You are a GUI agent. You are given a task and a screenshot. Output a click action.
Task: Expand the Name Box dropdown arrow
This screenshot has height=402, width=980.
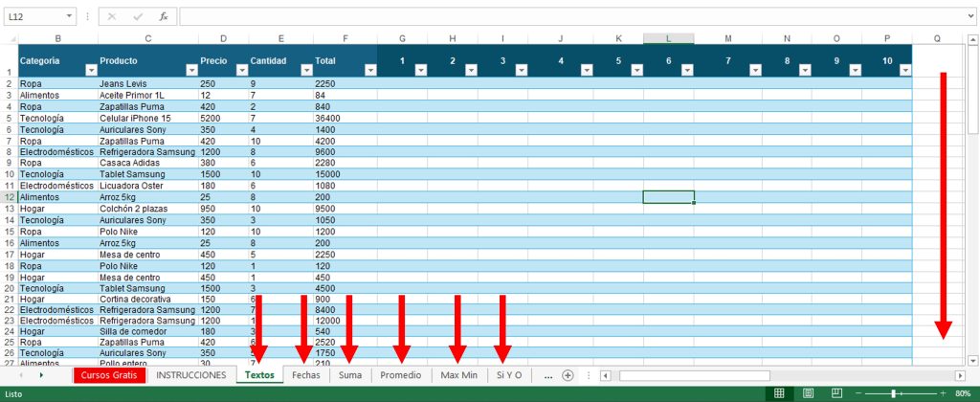69,16
